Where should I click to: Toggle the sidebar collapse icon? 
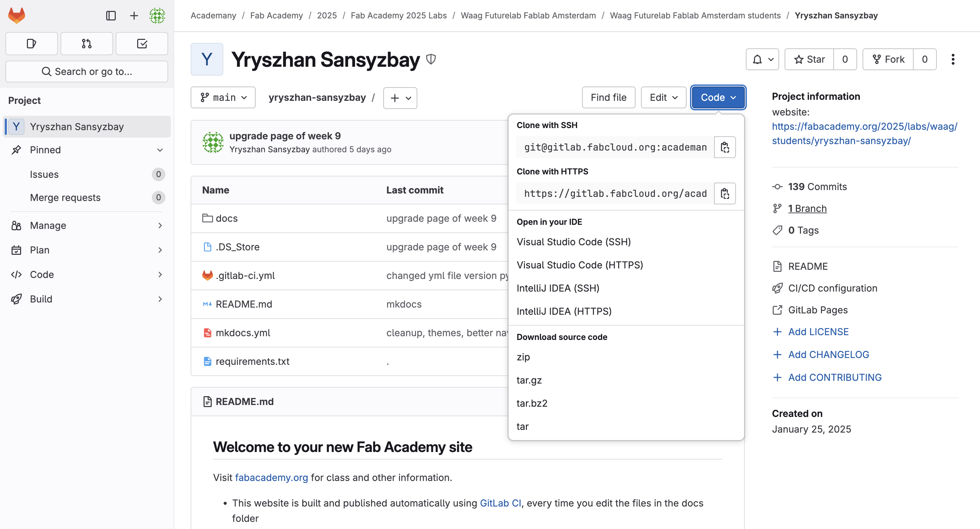(111, 16)
